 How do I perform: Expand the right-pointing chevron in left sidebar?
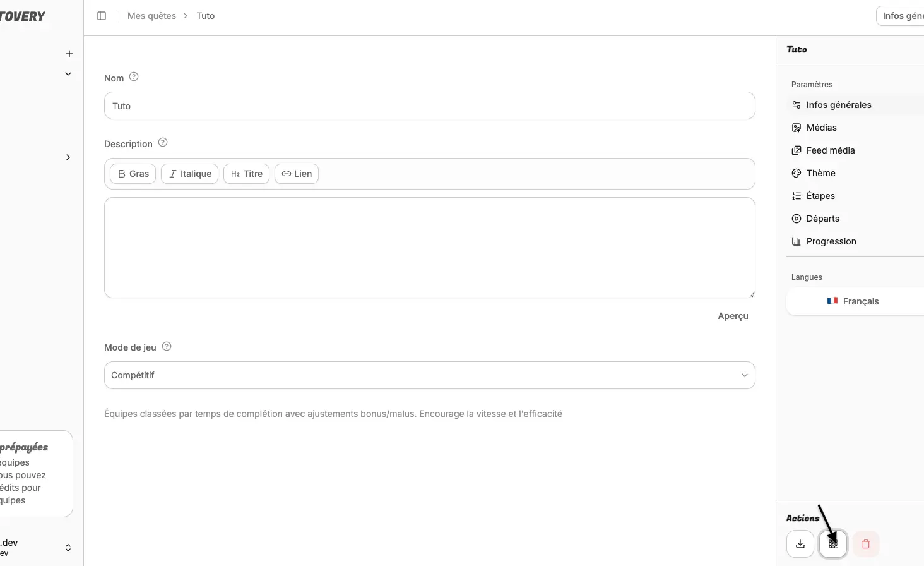68,157
